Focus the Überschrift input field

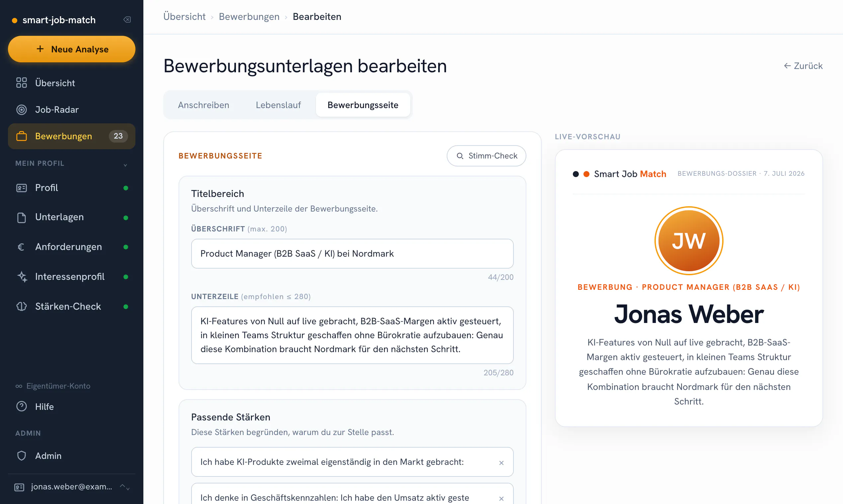(352, 254)
